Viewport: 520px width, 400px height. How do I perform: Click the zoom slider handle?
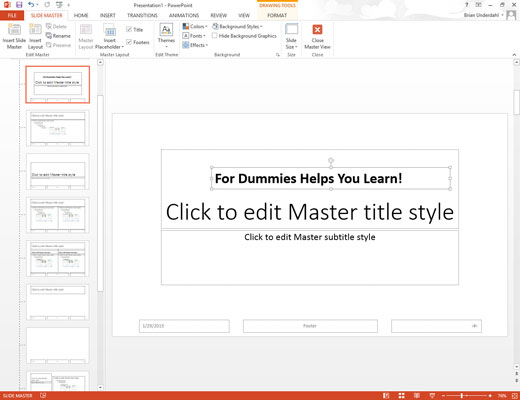[x=462, y=396]
